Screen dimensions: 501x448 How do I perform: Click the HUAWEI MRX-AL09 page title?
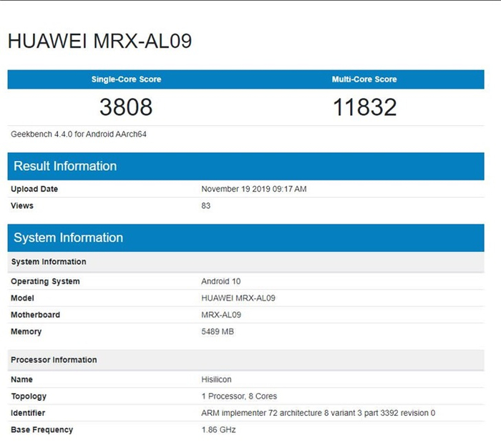(x=99, y=42)
